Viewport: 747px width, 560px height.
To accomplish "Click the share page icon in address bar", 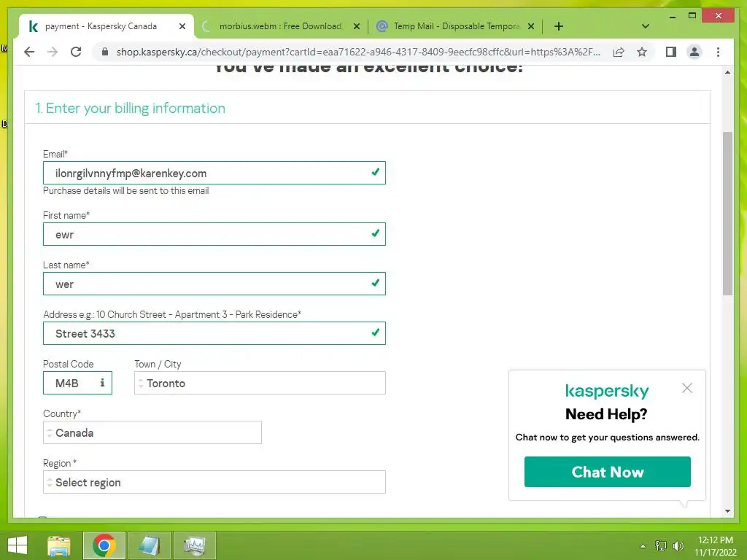I will click(x=619, y=52).
